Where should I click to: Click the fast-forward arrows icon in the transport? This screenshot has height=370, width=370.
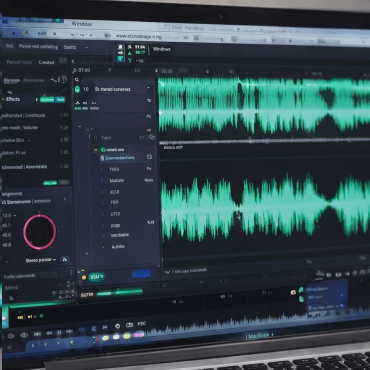coord(105,327)
